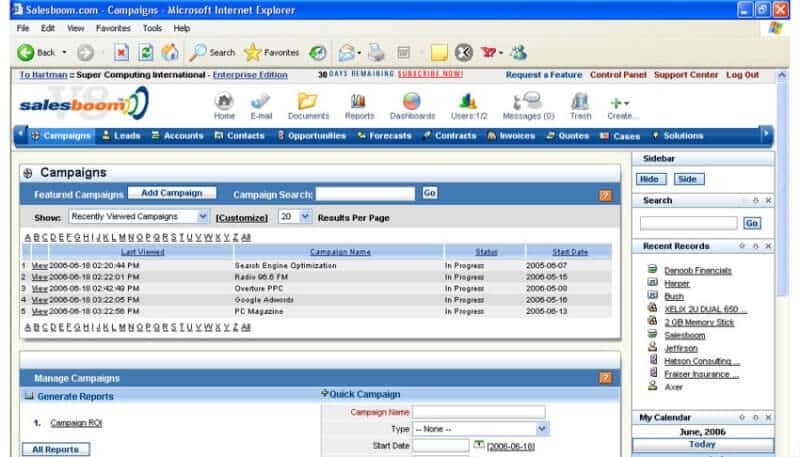Open the Favorites star button

coord(271,53)
